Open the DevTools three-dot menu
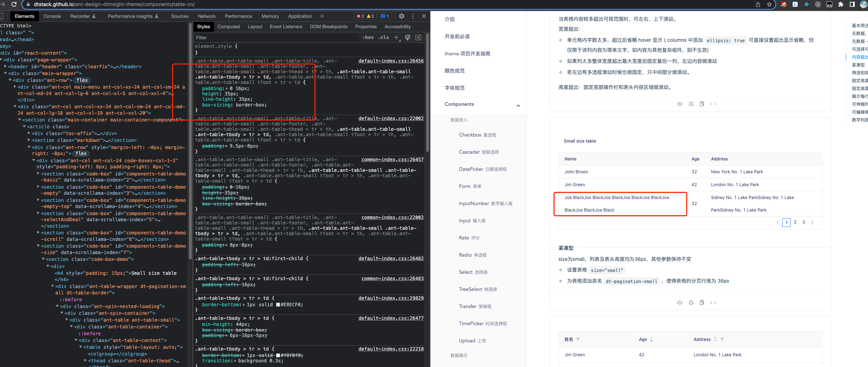This screenshot has height=367, width=868. (x=413, y=16)
